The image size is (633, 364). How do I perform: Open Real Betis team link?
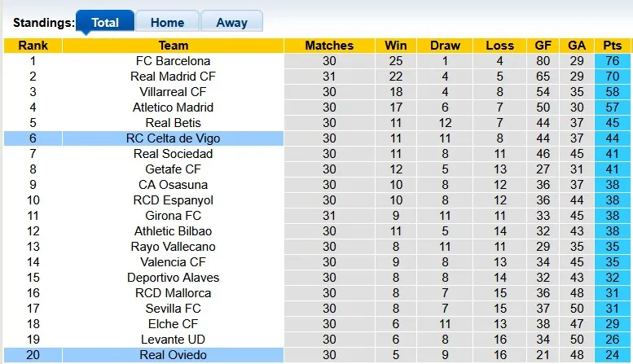click(173, 123)
